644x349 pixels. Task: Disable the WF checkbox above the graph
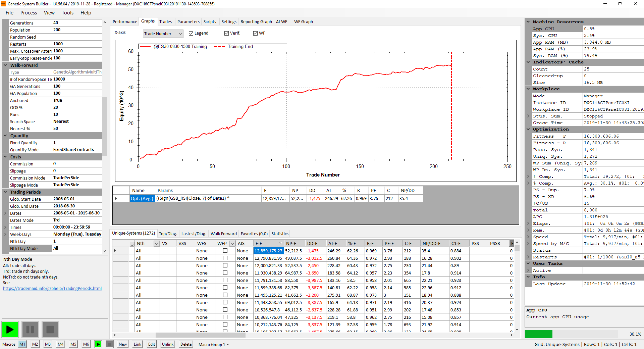256,33
